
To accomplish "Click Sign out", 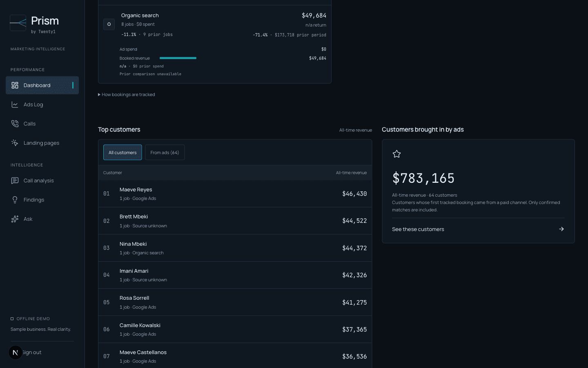I will [32, 352].
